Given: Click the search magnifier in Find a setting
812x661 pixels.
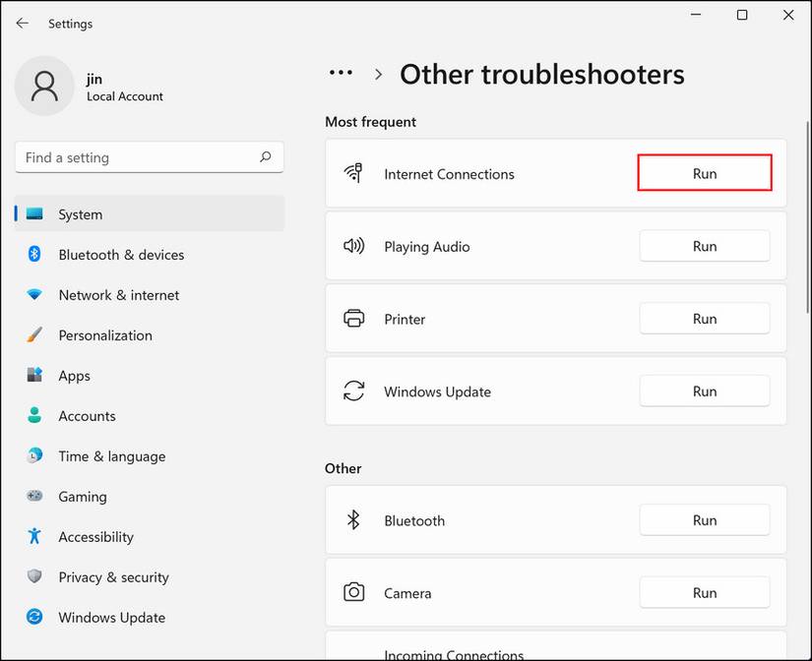Looking at the screenshot, I should click(x=266, y=156).
